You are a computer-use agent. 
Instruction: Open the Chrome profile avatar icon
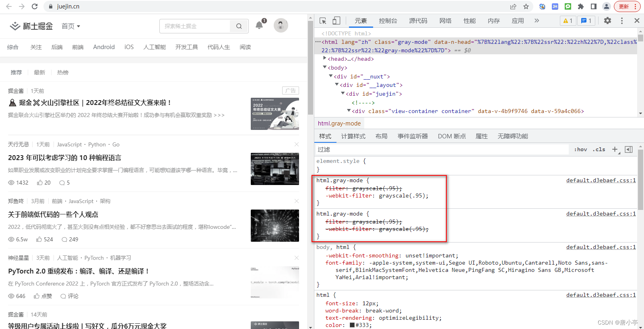click(606, 6)
